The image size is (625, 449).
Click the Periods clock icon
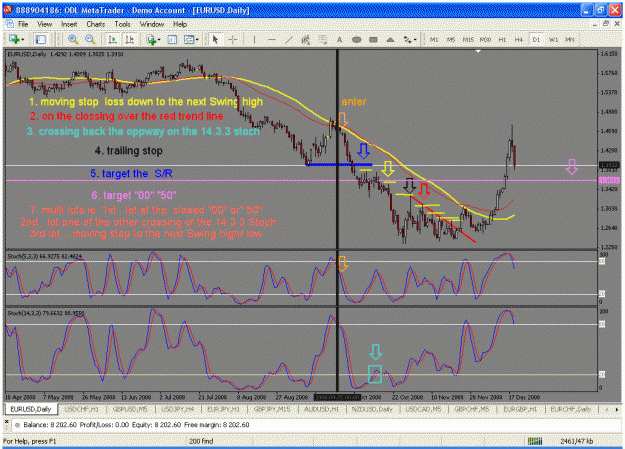click(172, 39)
